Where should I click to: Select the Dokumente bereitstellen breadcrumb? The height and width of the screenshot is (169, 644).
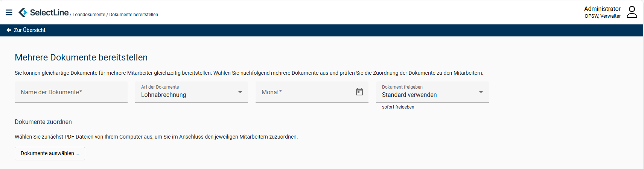pyautogui.click(x=134, y=15)
